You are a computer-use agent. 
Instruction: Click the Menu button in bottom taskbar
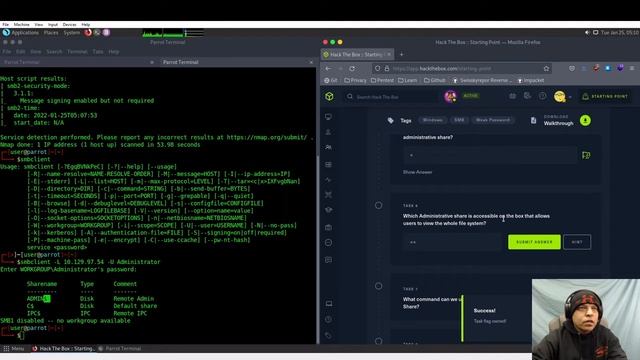click(x=13, y=349)
